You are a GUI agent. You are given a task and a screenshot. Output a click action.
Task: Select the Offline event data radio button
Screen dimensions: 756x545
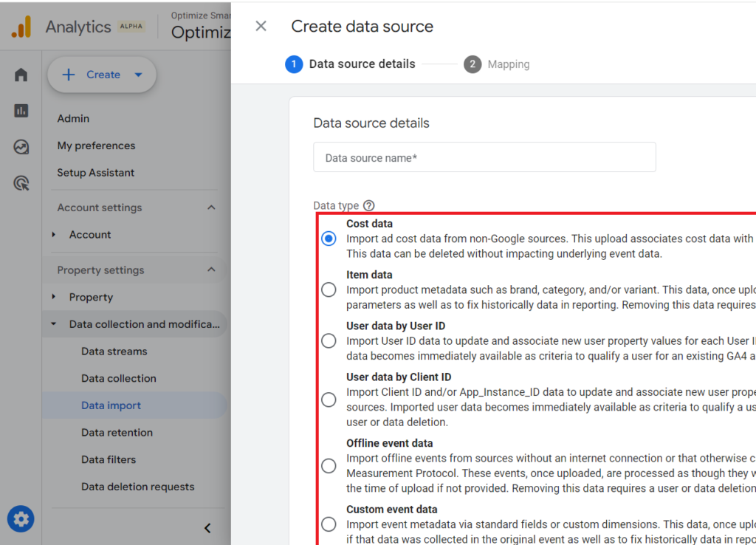click(329, 466)
